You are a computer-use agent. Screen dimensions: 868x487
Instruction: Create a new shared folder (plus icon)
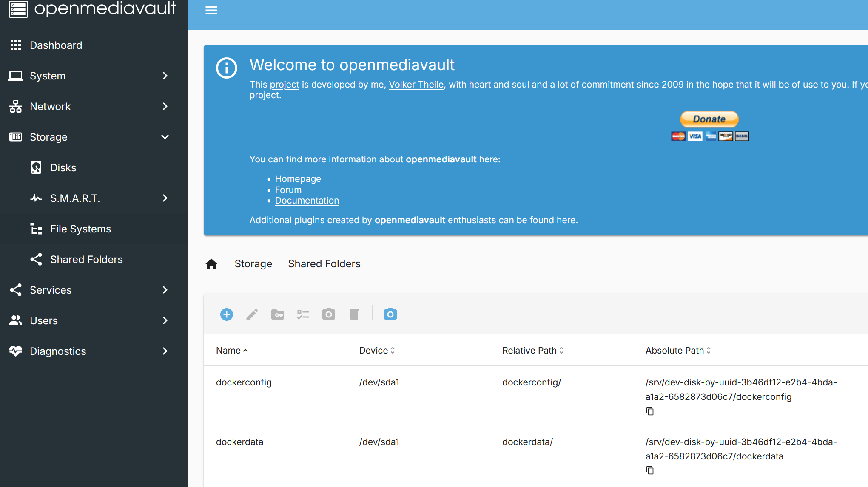227,314
